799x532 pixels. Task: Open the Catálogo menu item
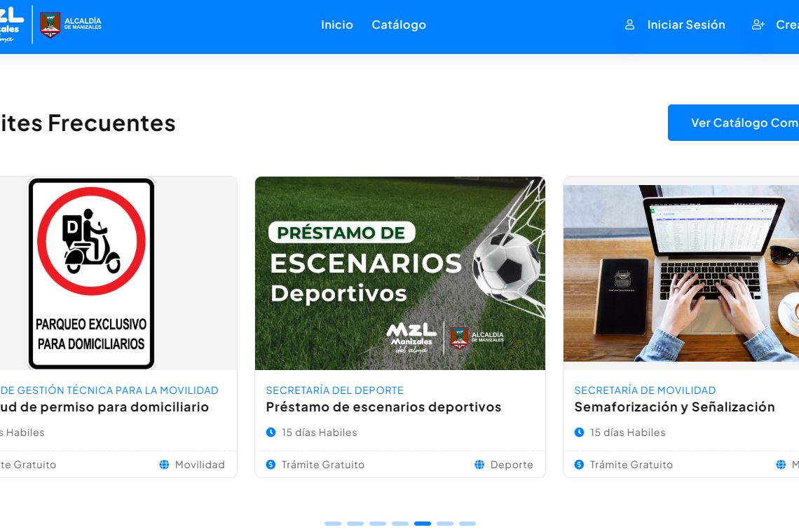[x=399, y=25]
